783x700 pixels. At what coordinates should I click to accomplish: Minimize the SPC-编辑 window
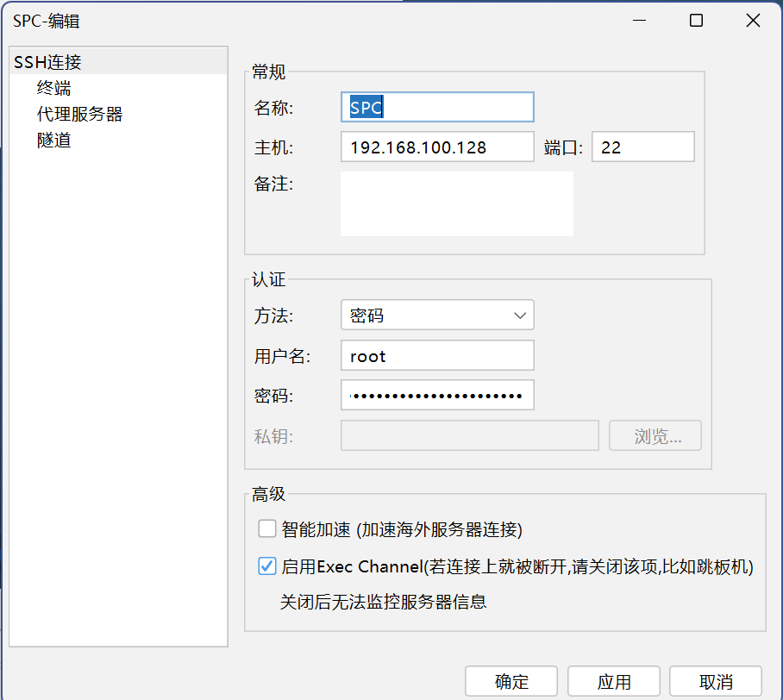640,22
